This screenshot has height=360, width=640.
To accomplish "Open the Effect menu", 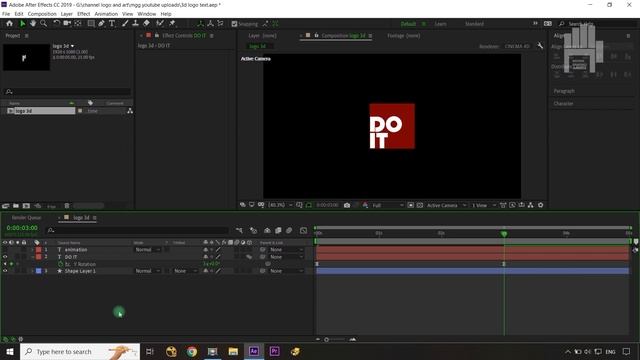I will pyautogui.click(x=84, y=14).
